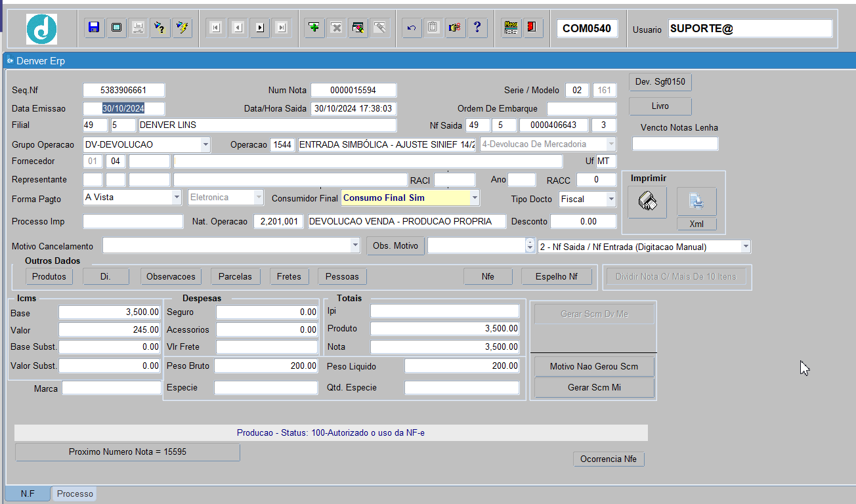Click the Producao status 100-Autorizado text

331,432
